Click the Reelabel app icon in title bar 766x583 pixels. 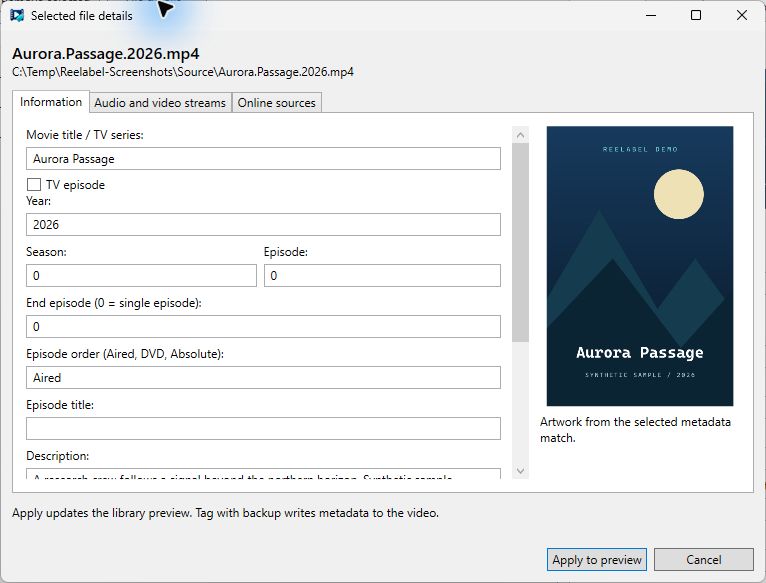pyautogui.click(x=17, y=16)
